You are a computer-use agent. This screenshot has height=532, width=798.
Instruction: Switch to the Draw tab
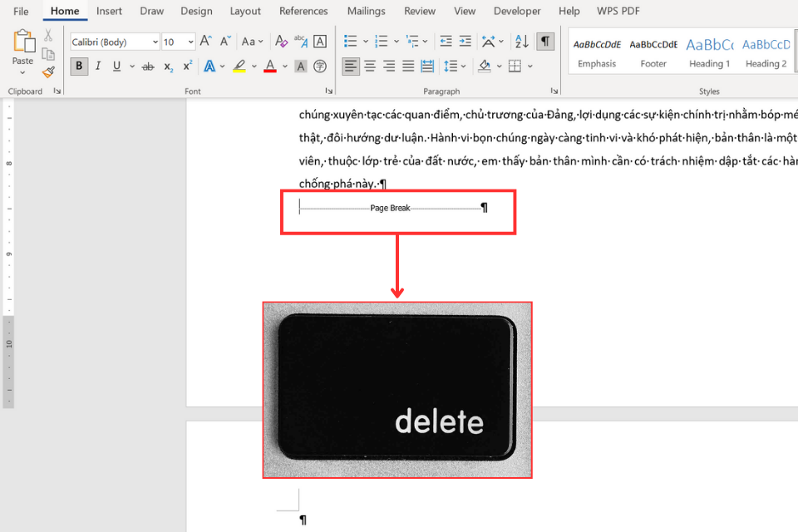coord(151,11)
